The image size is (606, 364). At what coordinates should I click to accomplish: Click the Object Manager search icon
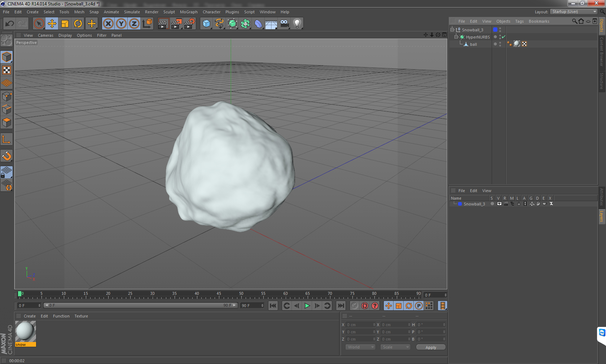pos(574,21)
